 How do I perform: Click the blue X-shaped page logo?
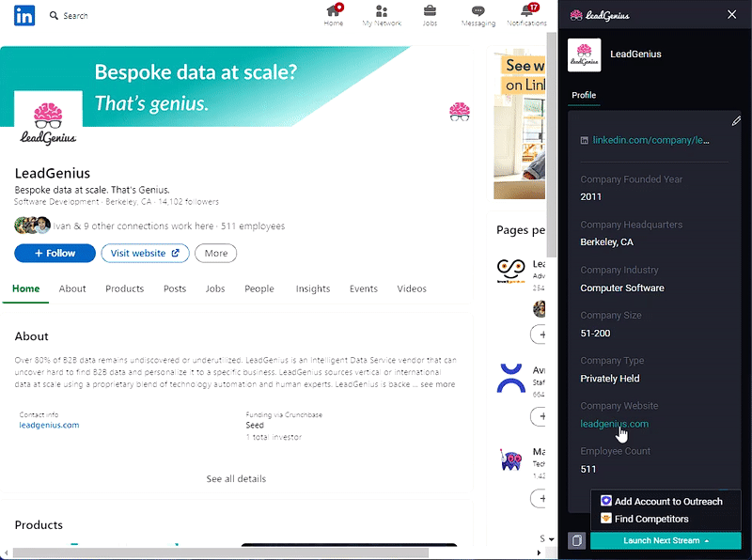click(510, 379)
